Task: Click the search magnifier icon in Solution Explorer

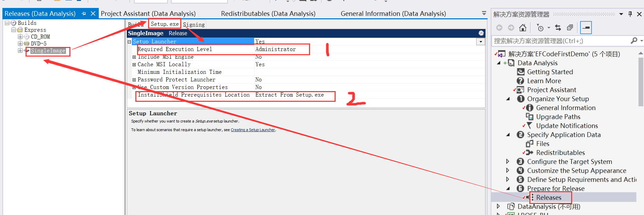Action: pos(634,41)
